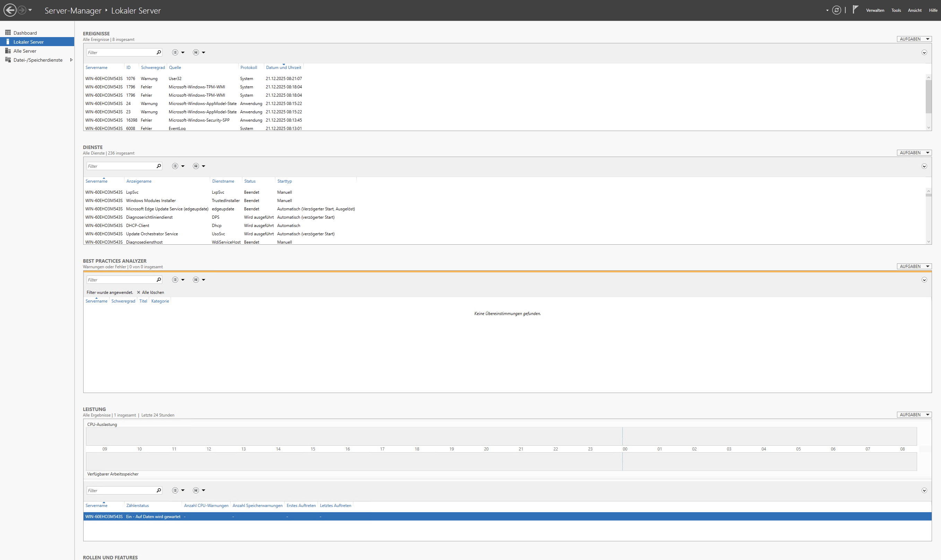The image size is (941, 560).
Task: Open the notifications flag icon
Action: pyautogui.click(x=855, y=10)
